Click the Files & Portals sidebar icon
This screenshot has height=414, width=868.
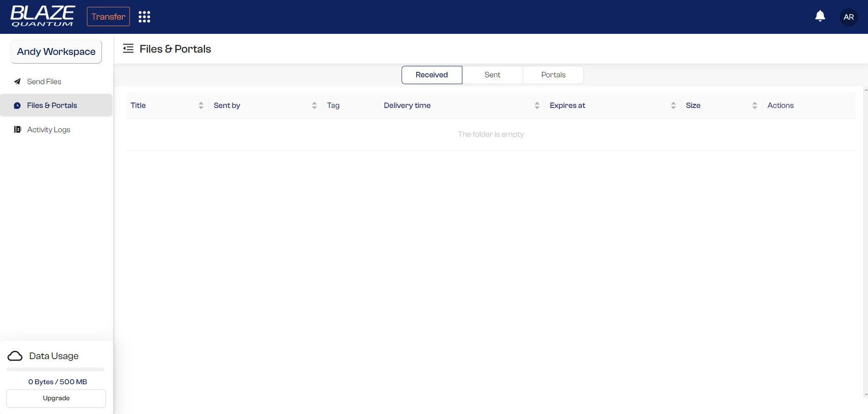(17, 105)
